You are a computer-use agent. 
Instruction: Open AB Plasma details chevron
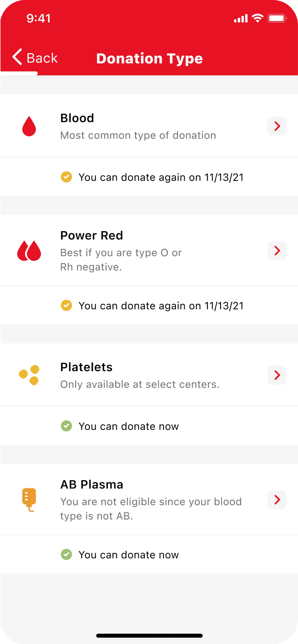pyautogui.click(x=277, y=499)
